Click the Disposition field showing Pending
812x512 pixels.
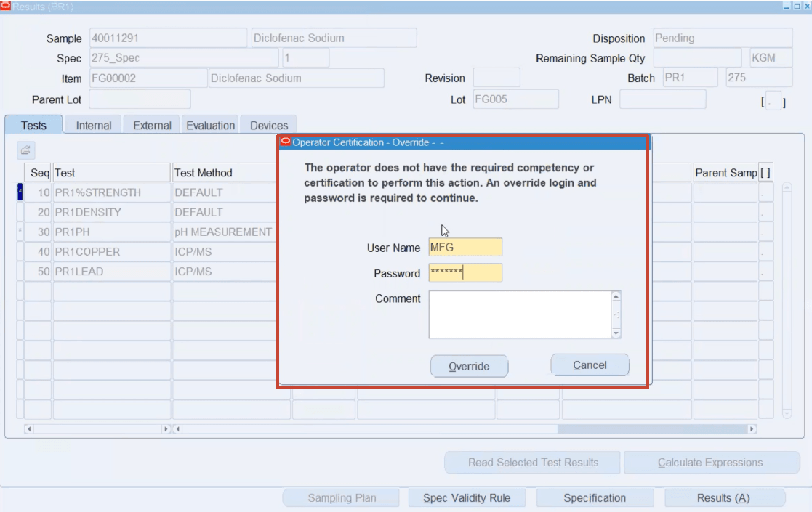pos(723,38)
